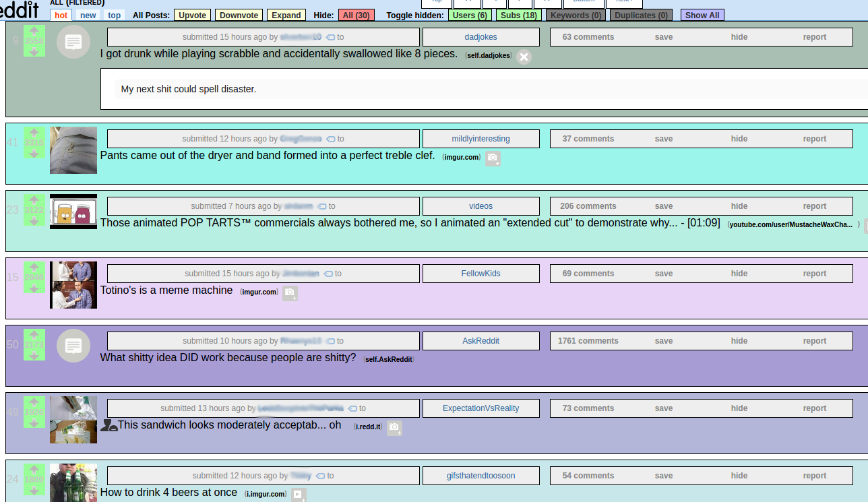Upvote the AskReddit shitty idea post
This screenshot has width=868, height=502.
pyautogui.click(x=34, y=334)
